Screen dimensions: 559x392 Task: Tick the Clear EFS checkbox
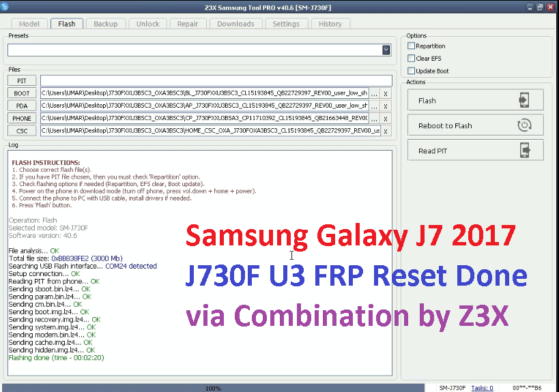(x=412, y=59)
